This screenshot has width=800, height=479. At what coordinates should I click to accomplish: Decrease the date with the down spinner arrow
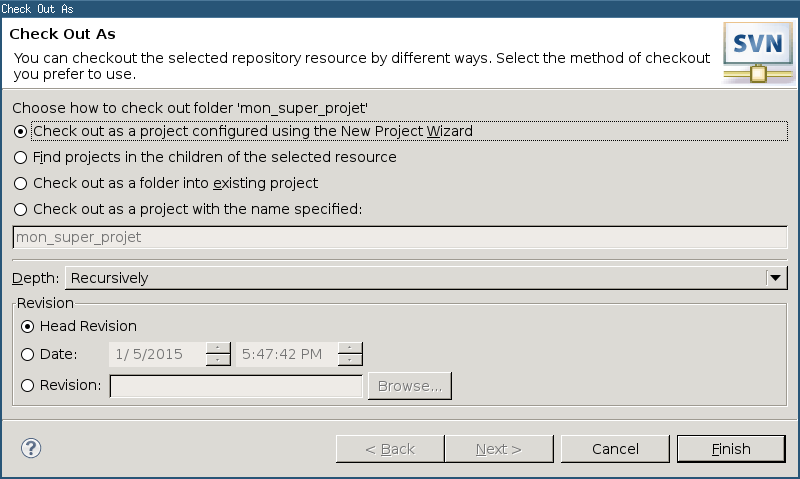218,360
